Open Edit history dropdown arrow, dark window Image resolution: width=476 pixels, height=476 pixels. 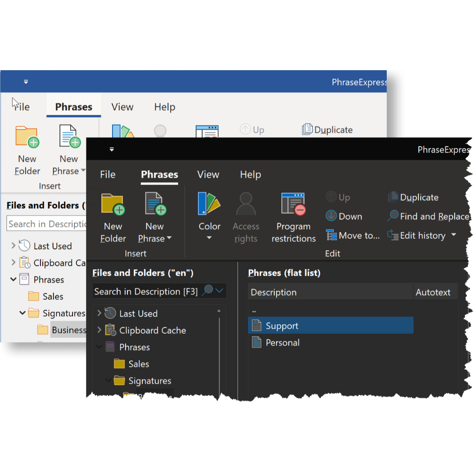tap(454, 234)
